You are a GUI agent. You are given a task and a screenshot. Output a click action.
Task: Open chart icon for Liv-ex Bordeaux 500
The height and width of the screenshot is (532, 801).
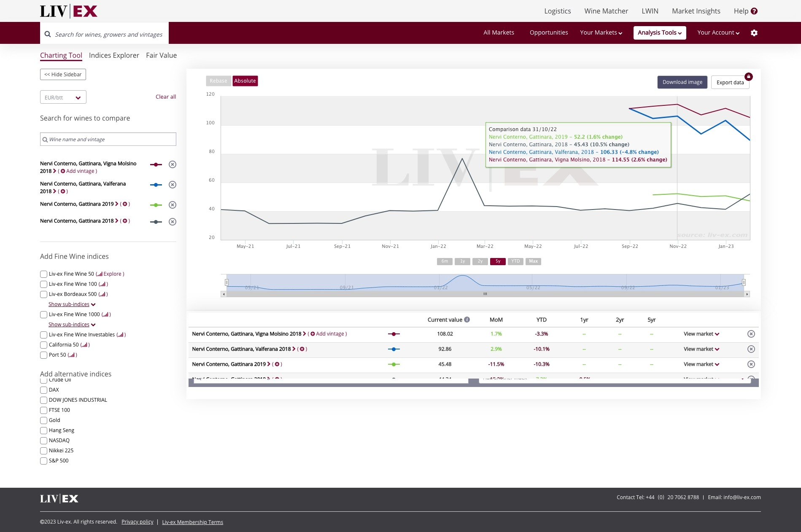[102, 294]
